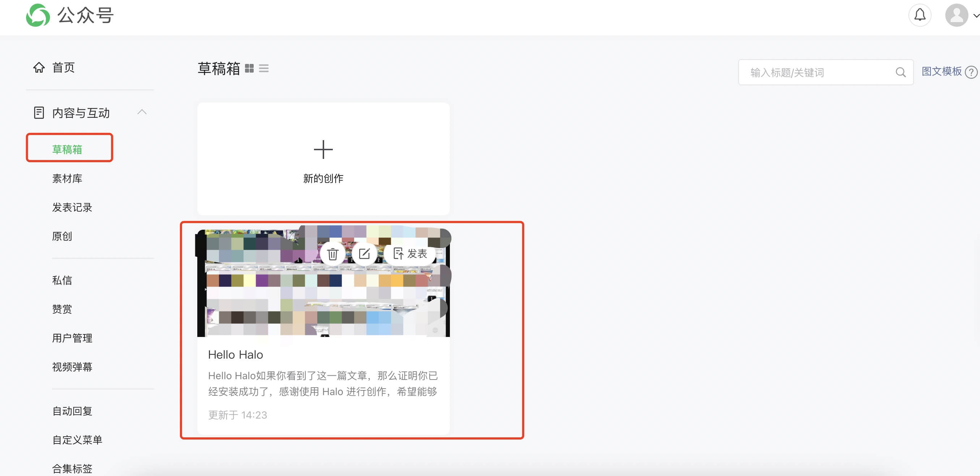
Task: Switch drafts to grid view
Action: tap(249, 68)
